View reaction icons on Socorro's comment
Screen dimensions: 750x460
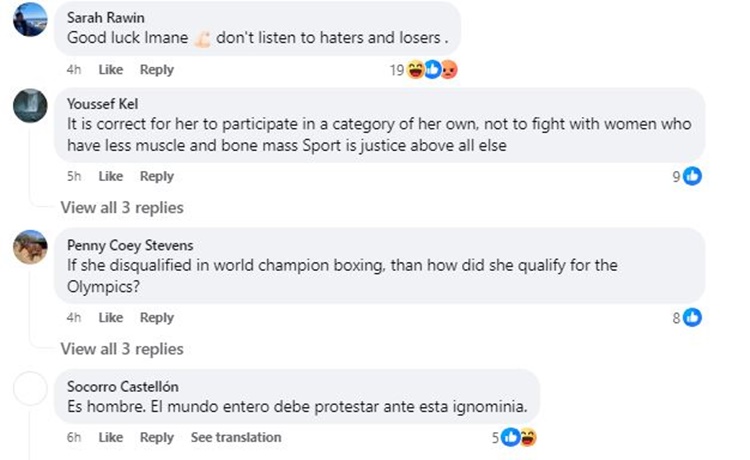click(x=519, y=437)
